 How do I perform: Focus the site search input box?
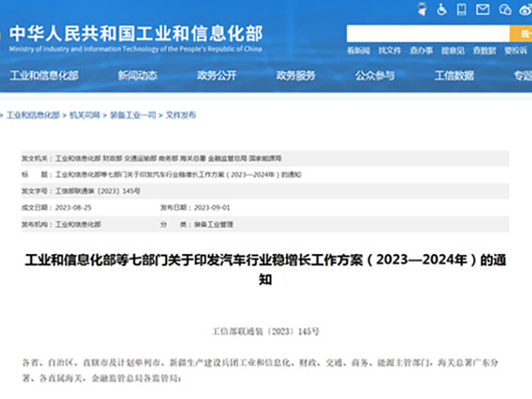point(428,33)
